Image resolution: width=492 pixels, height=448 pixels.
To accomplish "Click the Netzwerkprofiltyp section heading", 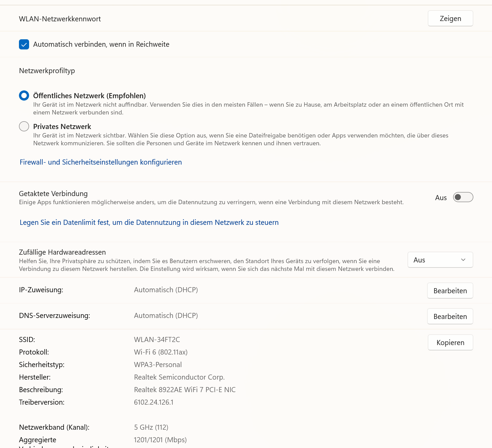I will coord(47,71).
